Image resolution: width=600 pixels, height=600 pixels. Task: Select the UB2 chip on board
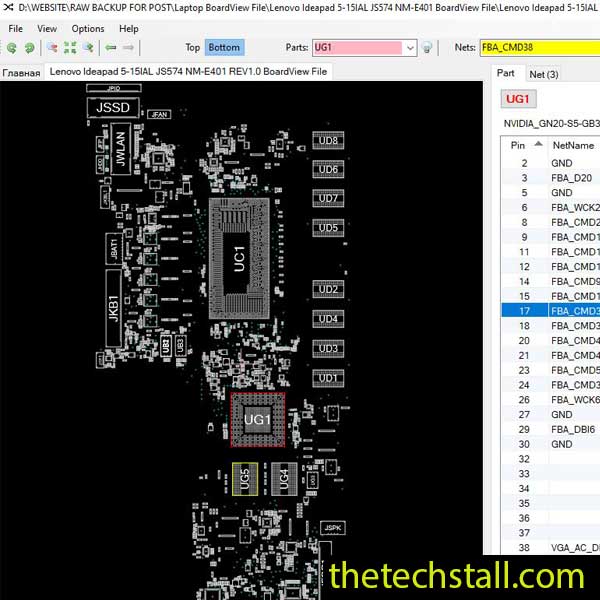point(166,346)
